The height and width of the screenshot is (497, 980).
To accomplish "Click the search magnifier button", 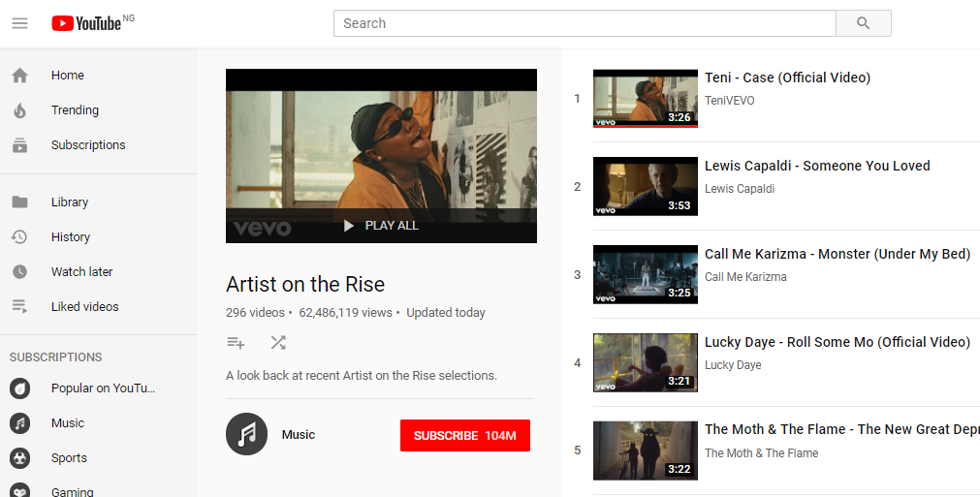I will point(863,23).
